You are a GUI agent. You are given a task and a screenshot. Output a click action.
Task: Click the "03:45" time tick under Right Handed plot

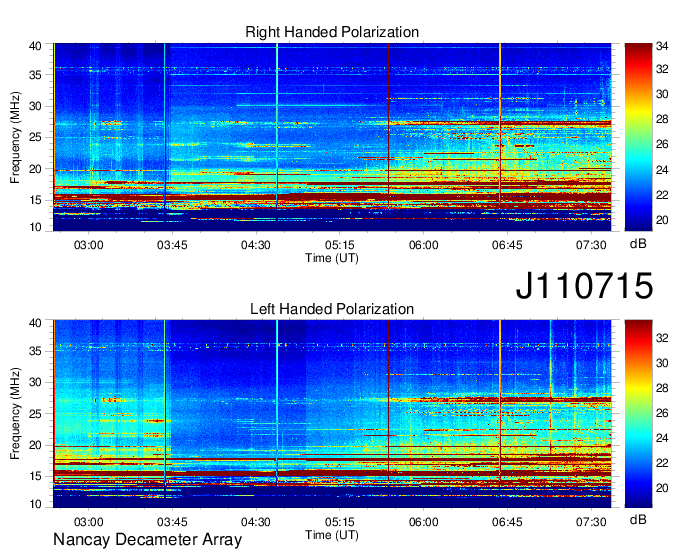click(x=172, y=245)
